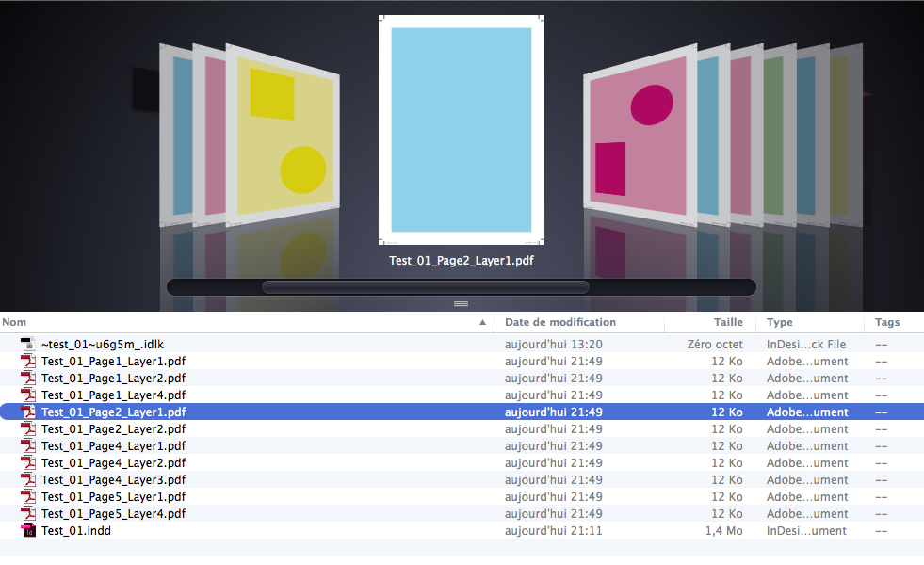
Task: Select Test_01_Page2_Layer2.pdf in list
Action: [113, 428]
